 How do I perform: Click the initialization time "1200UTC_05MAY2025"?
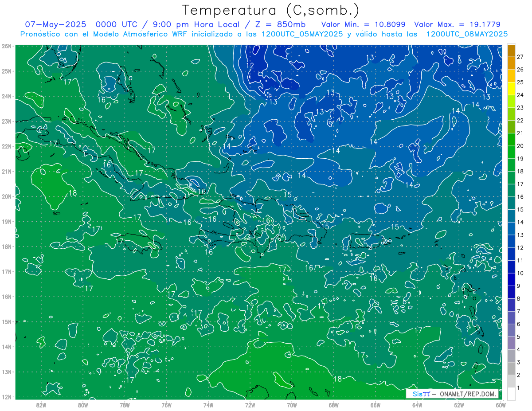point(302,34)
